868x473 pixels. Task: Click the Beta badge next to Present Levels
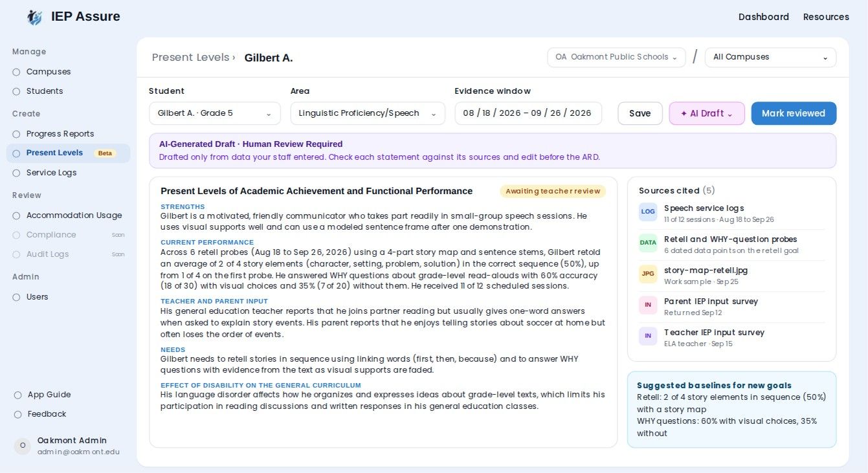pyautogui.click(x=105, y=153)
